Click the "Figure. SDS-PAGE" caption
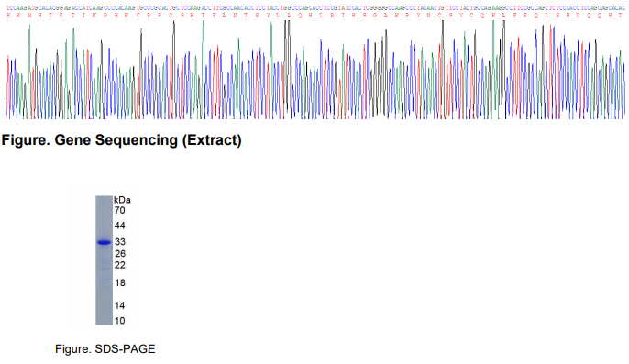The height and width of the screenshot is (364, 629). (x=105, y=348)
